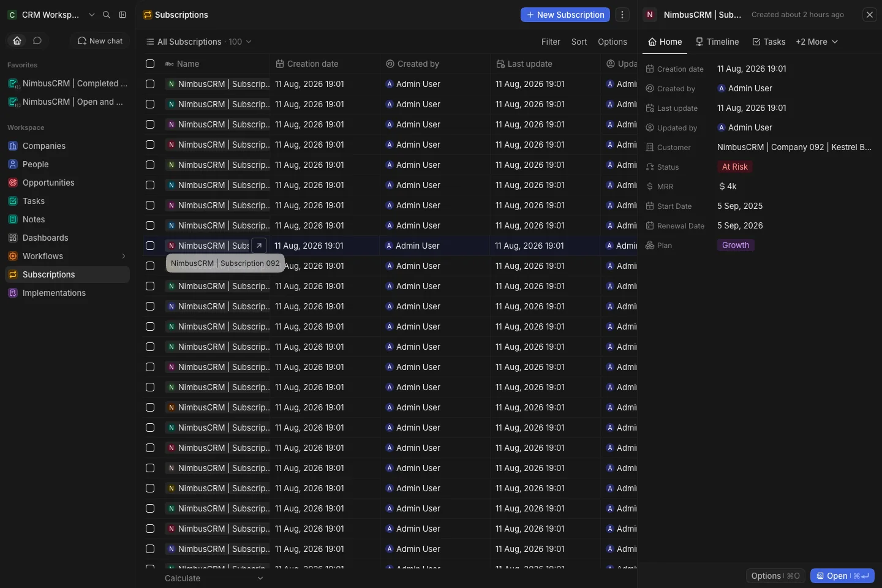Click the At Risk status tag

pyautogui.click(x=735, y=167)
